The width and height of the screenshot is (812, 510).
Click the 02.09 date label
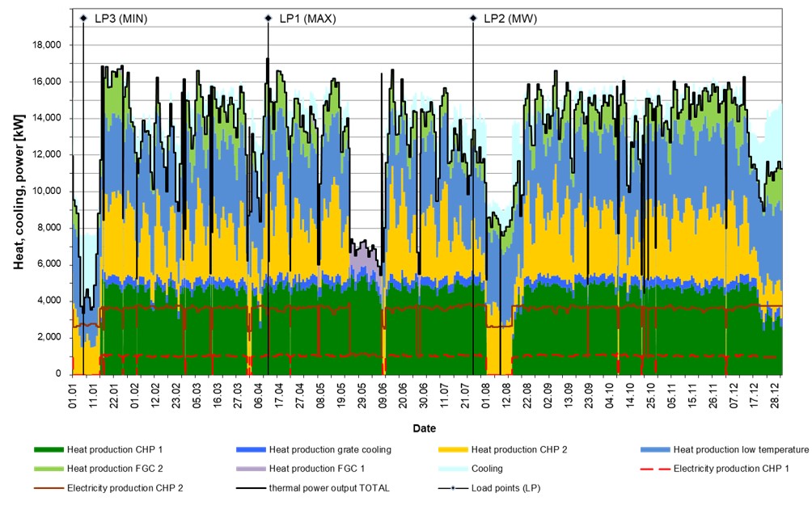[548, 395]
